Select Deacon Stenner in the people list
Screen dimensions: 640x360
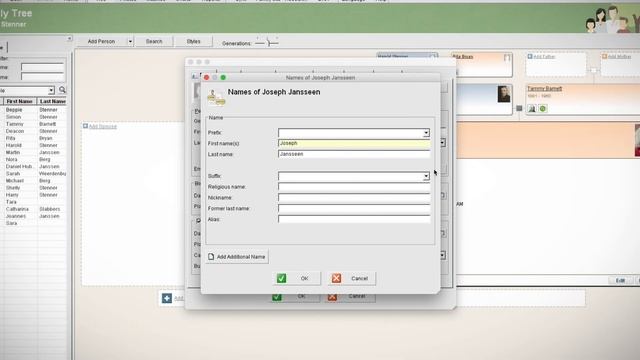tap(33, 131)
